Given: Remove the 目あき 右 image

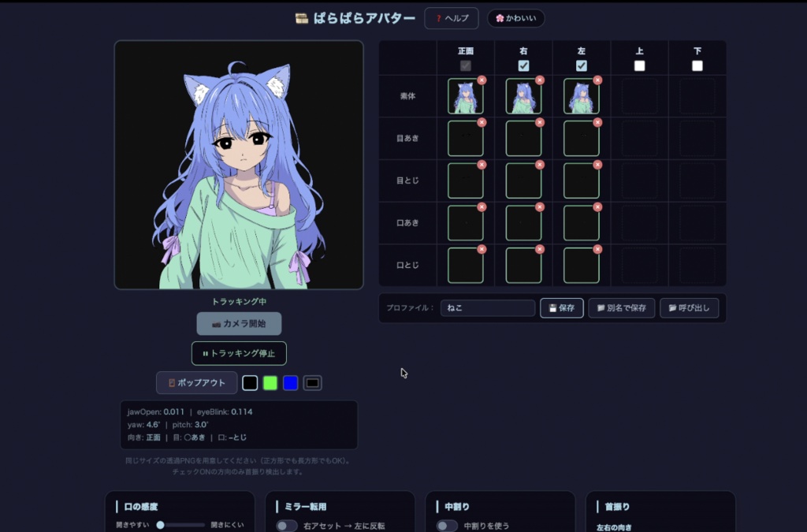Looking at the screenshot, I should click(x=540, y=122).
